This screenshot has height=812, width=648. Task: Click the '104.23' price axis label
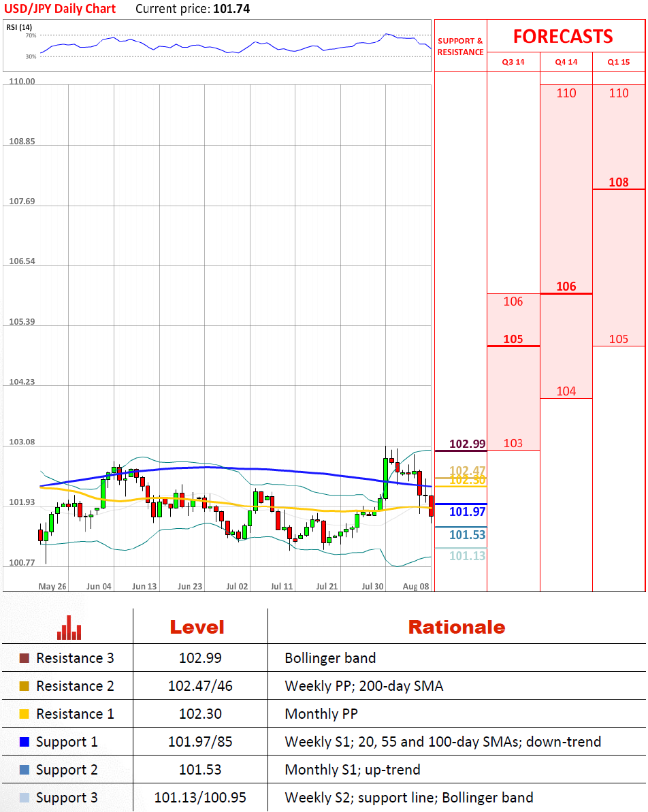pos(22,383)
